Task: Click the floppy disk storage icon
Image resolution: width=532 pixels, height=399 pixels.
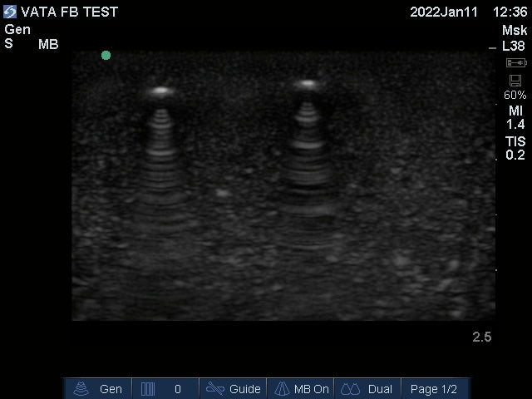Action: click(515, 80)
